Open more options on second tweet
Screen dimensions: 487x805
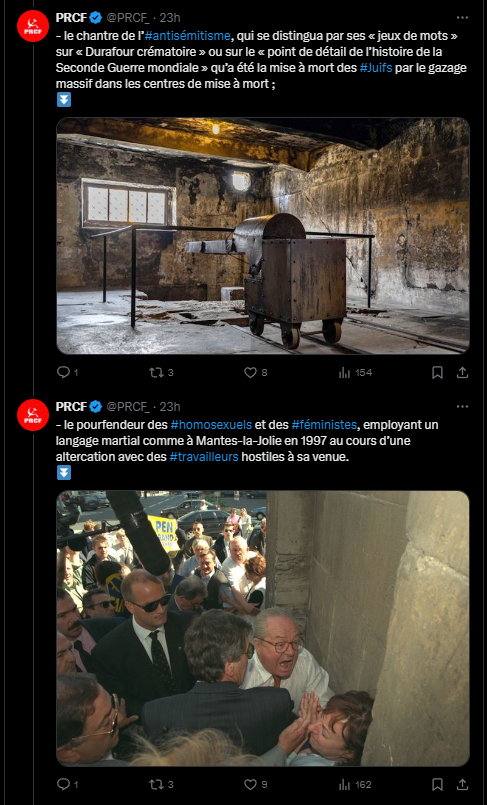(462, 407)
